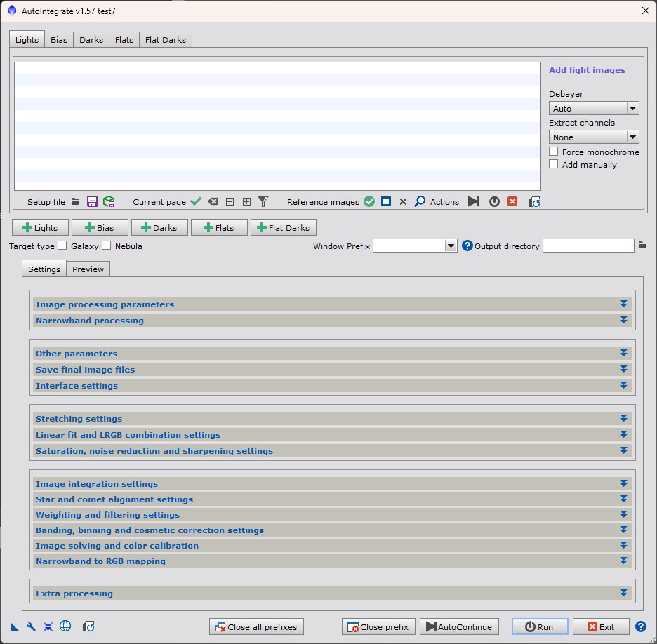The width and height of the screenshot is (657, 644).
Task: Switch to the Flats tab
Action: pyautogui.click(x=124, y=40)
